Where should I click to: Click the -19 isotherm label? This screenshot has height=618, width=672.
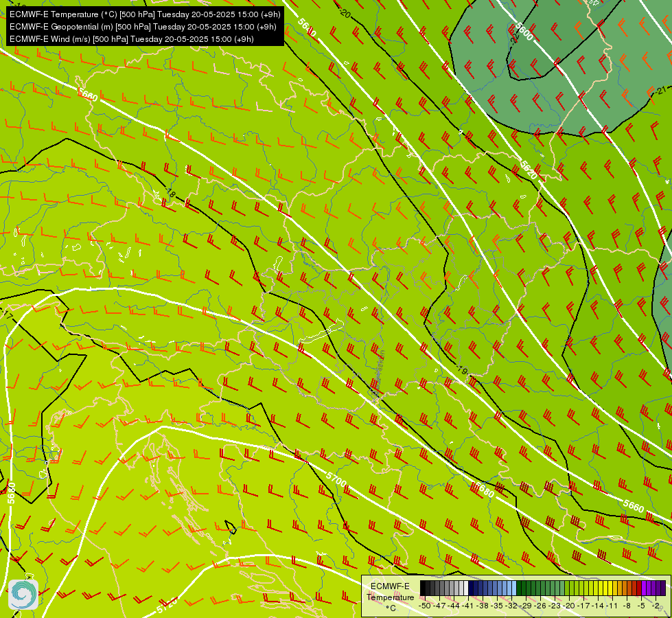(461, 369)
